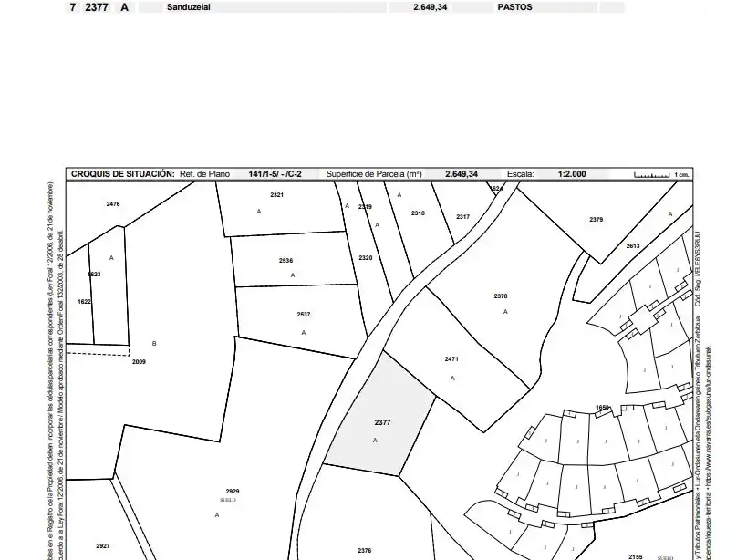Select parcel 2927 label on the map

(103, 546)
